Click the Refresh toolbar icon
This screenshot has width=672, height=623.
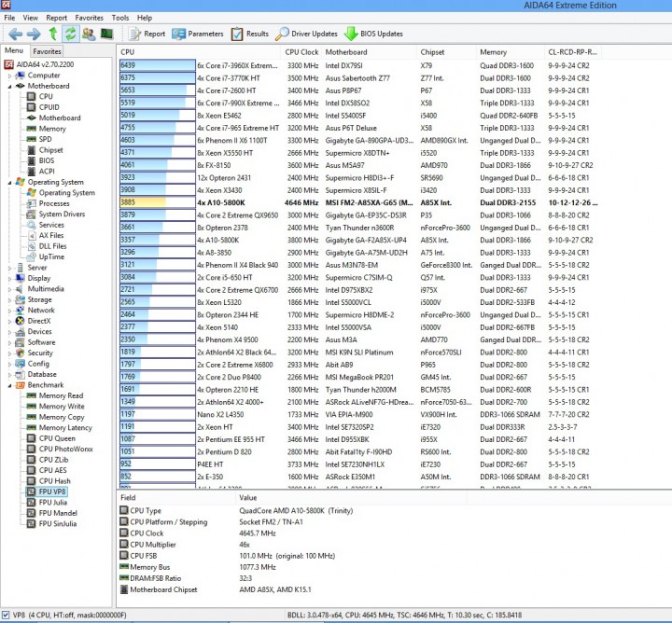[x=71, y=34]
